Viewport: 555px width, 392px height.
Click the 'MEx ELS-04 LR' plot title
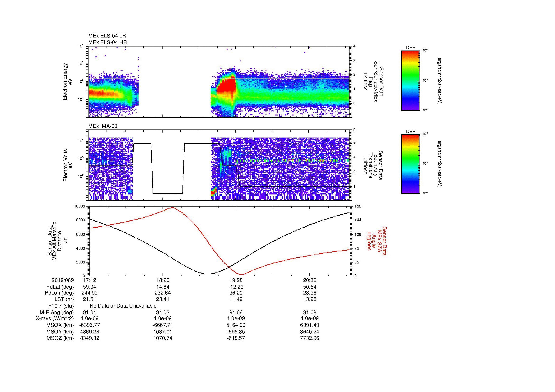(107, 36)
